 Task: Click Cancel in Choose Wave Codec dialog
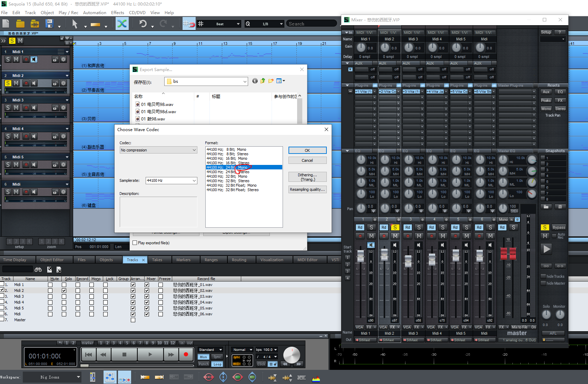307,160
